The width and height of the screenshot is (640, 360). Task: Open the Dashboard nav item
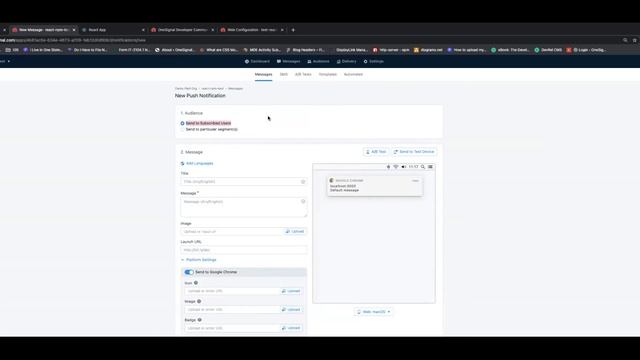257,61
